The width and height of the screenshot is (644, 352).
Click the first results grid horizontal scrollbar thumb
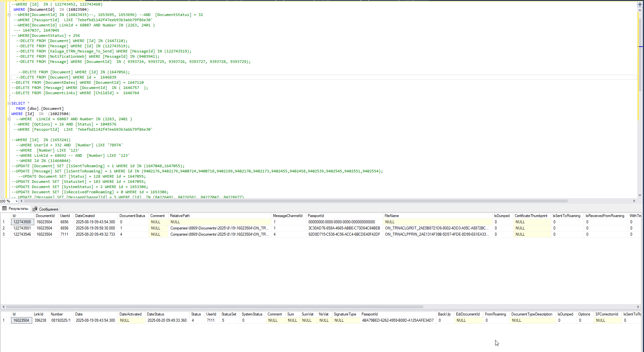pos(214,307)
